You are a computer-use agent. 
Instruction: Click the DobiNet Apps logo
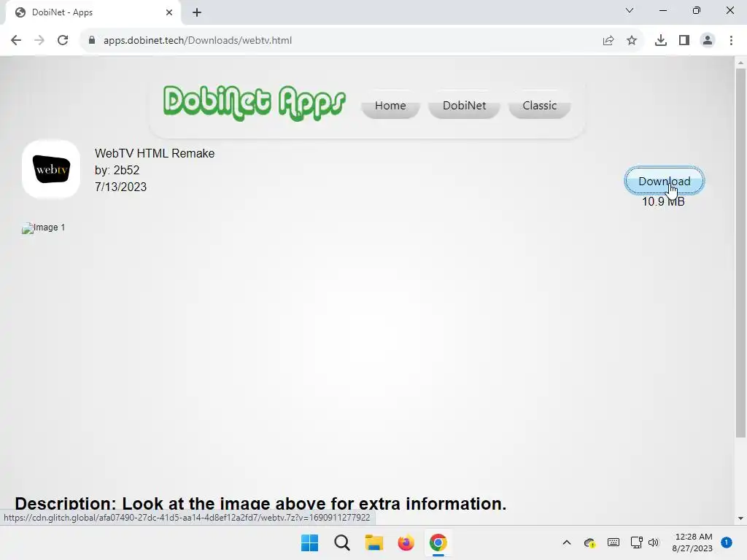(255, 103)
